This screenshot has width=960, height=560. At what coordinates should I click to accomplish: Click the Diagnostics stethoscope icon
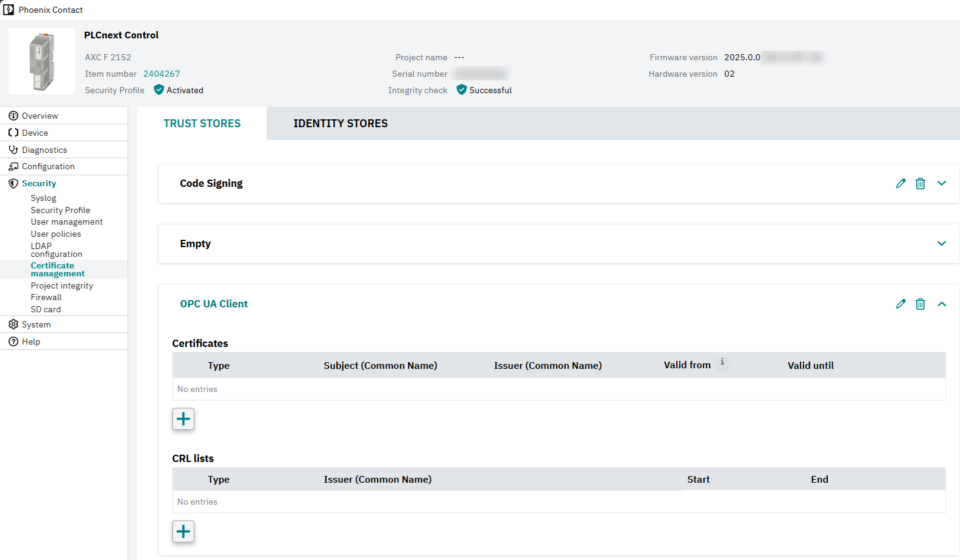(13, 150)
